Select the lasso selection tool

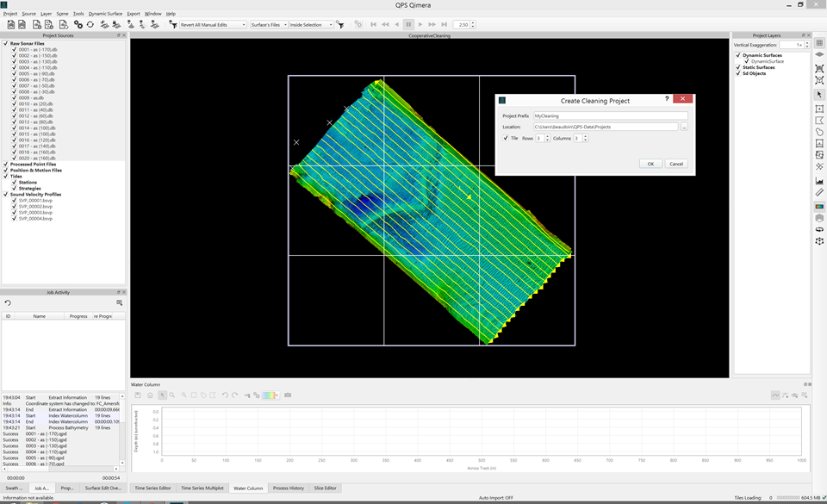pyautogui.click(x=819, y=132)
